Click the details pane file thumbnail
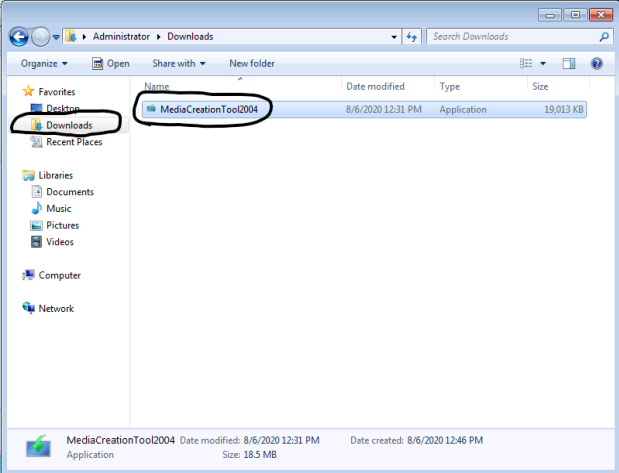This screenshot has width=619, height=473. pos(38,447)
